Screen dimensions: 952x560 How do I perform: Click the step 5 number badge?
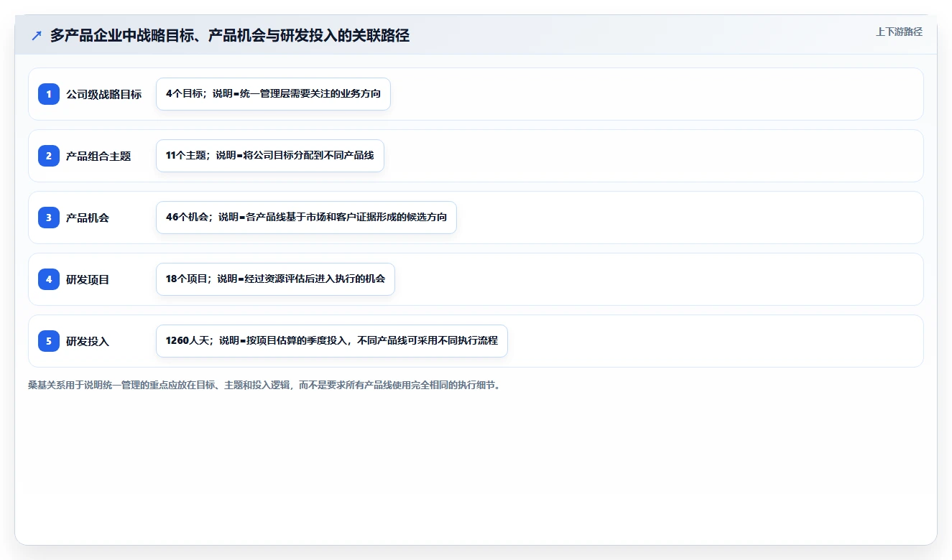pos(49,341)
